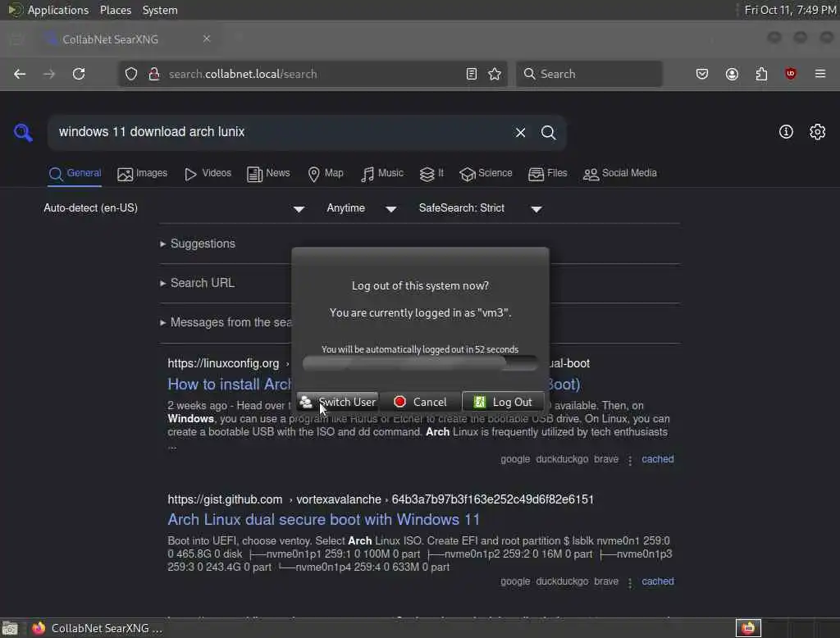Open the Anytime time range dropdown
The width and height of the screenshot is (840, 638).
tap(362, 208)
